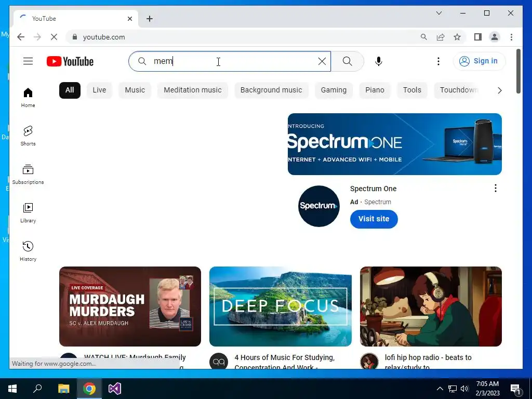
Task: Select the Meditation music chip
Action: [x=192, y=90]
